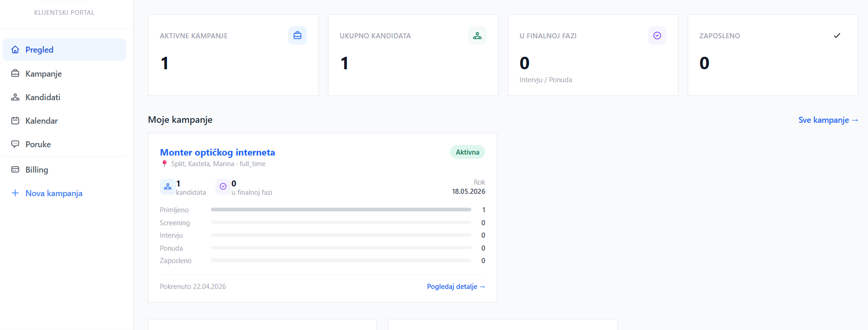Click the Primljeno progress bar

coord(341,210)
